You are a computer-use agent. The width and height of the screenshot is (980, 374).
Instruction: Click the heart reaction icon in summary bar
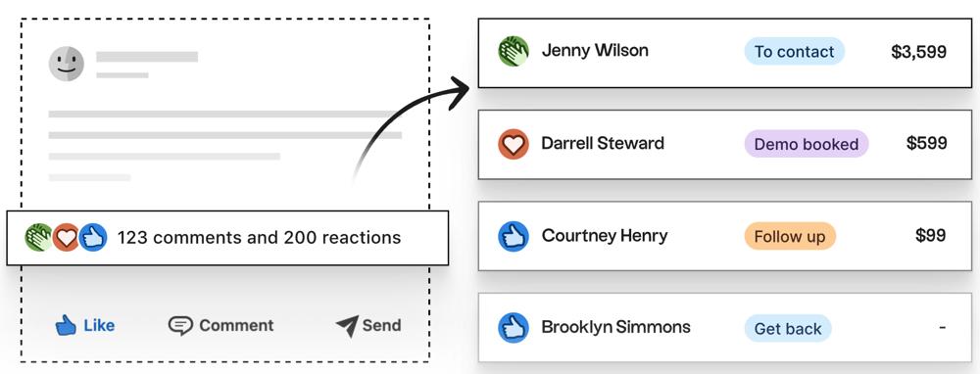pyautogui.click(x=67, y=238)
